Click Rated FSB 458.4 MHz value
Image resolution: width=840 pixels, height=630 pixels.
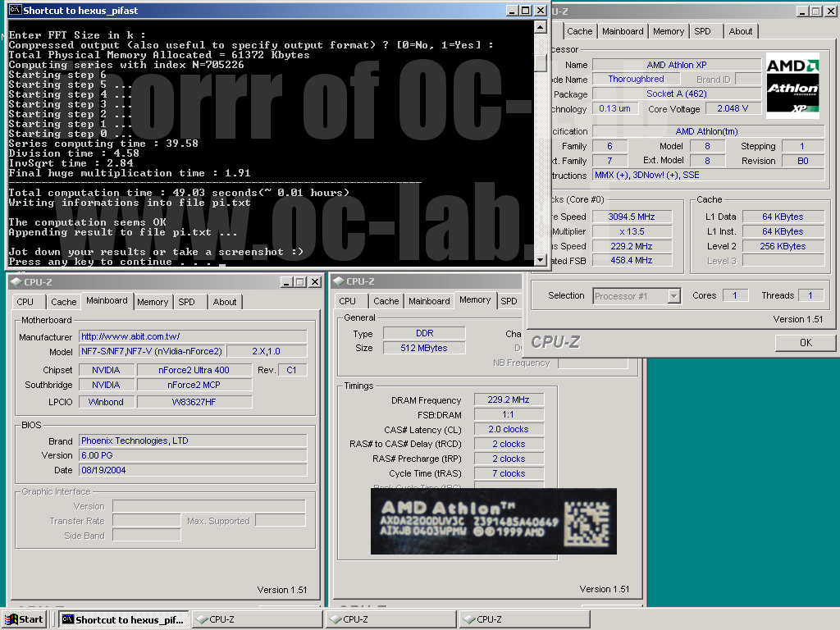coord(632,260)
